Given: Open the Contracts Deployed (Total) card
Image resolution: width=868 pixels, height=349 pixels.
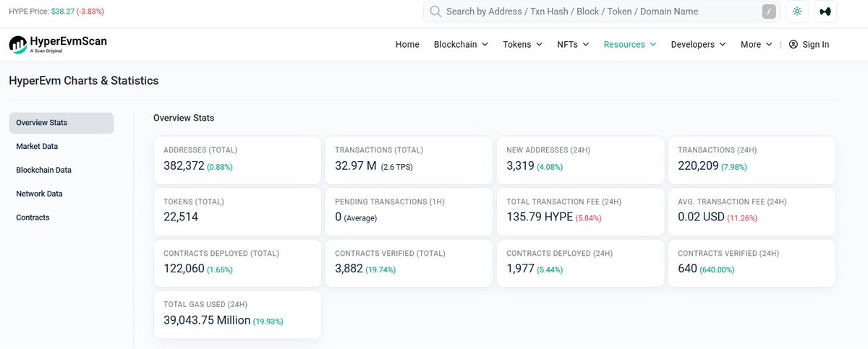Looking at the screenshot, I should pos(237,264).
